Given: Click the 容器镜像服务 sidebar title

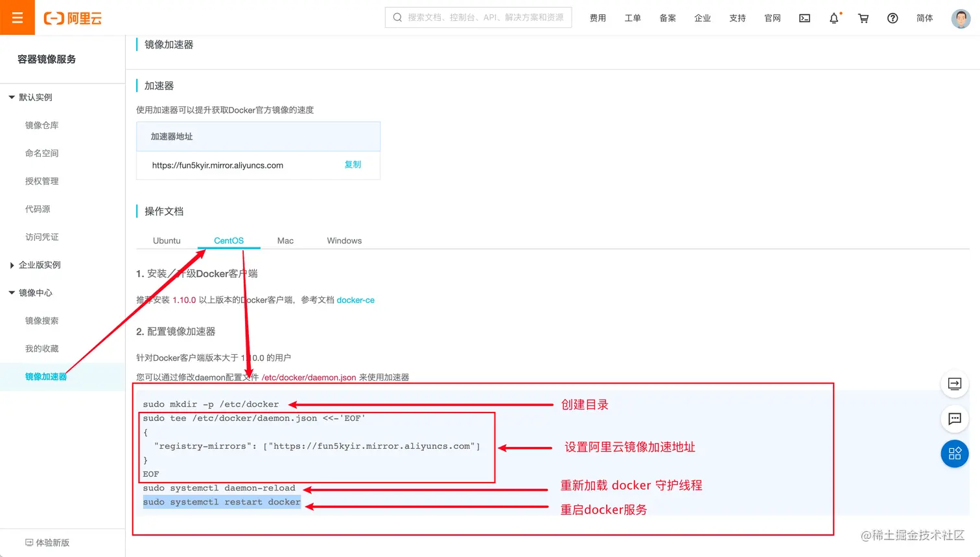Looking at the screenshot, I should (x=47, y=59).
